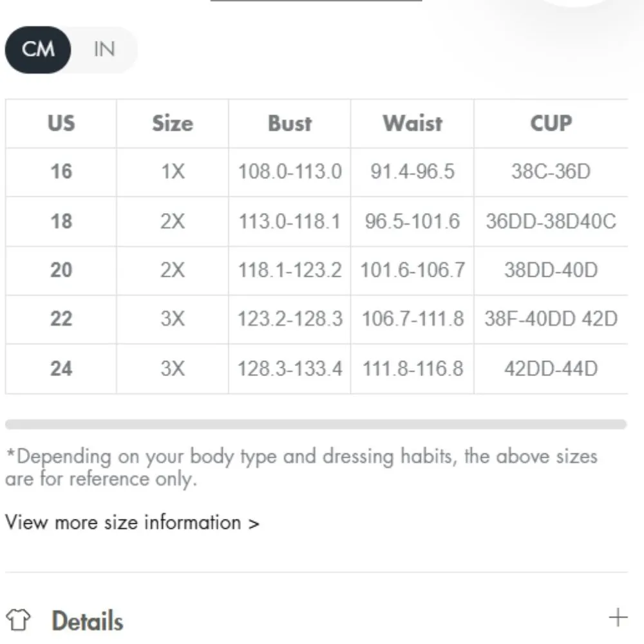
Task: Click the 108.0-113.0 bust measurement cell
Action: point(290,172)
